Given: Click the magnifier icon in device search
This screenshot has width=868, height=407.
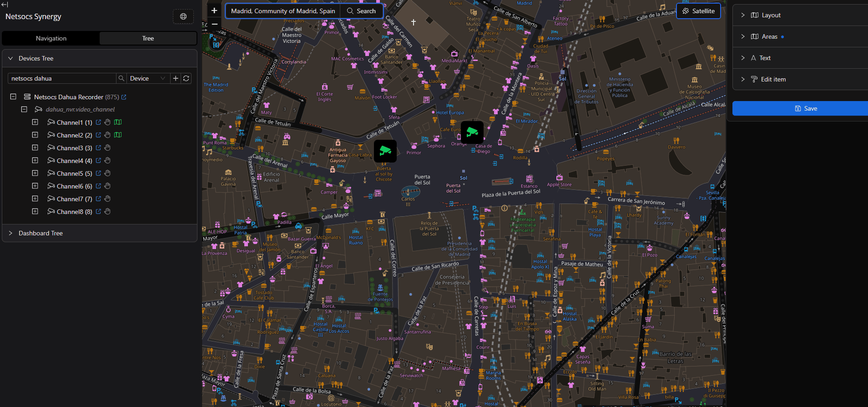Looking at the screenshot, I should point(121,78).
